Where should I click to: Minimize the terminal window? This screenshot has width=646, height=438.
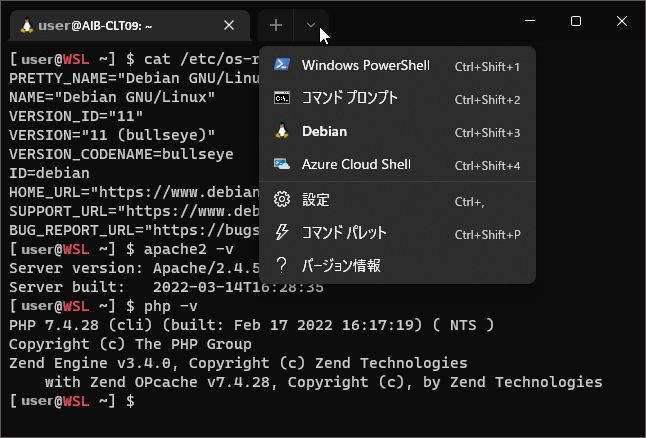pos(530,21)
